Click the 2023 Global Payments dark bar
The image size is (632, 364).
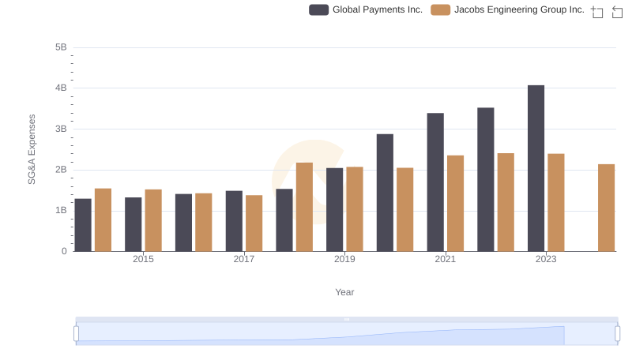point(536,168)
